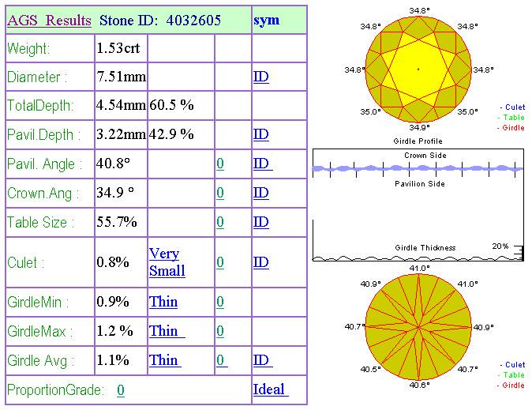Viewport: 532px width, 410px height.
Task: Click the Crown Side label
Action: [425, 156]
